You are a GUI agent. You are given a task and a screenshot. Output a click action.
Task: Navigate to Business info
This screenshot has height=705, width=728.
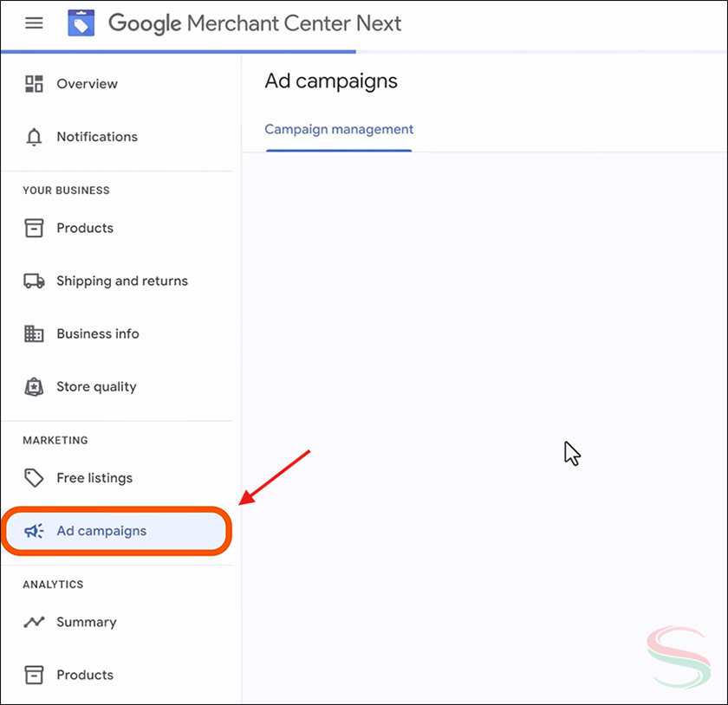(97, 333)
